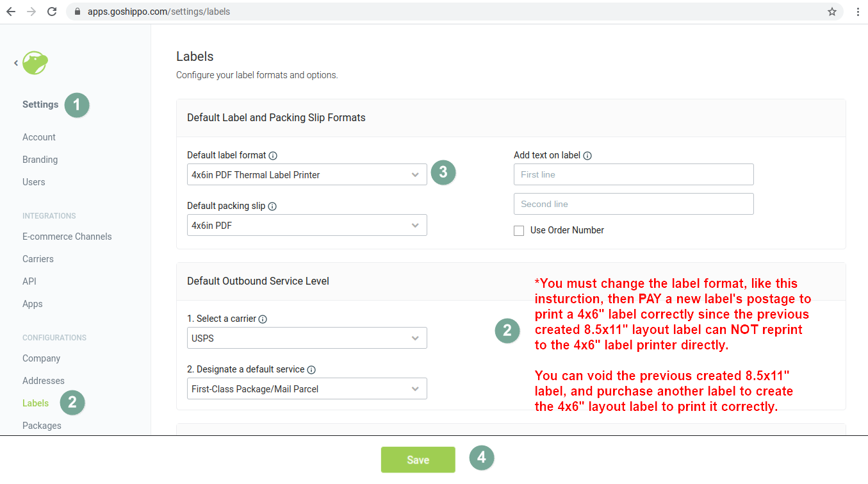The width and height of the screenshot is (868, 484).
Task: Expand the Default packing slip dropdown
Action: click(x=307, y=226)
